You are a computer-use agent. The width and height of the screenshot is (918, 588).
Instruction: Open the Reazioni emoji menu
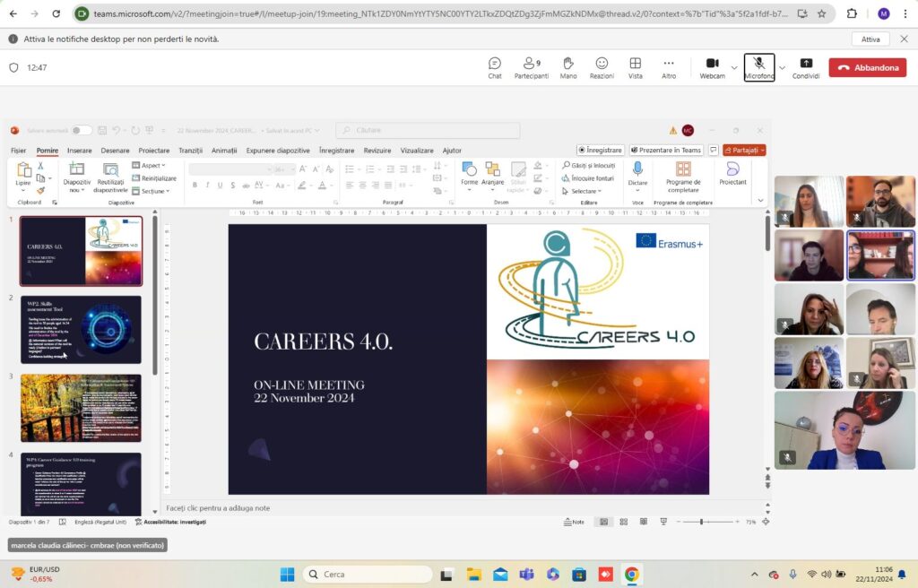(x=602, y=68)
